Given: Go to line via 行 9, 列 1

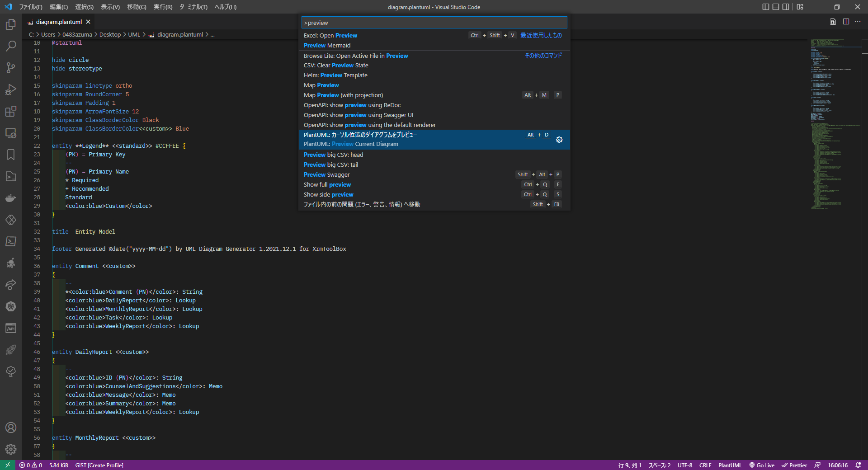Looking at the screenshot, I should pyautogui.click(x=629, y=465).
